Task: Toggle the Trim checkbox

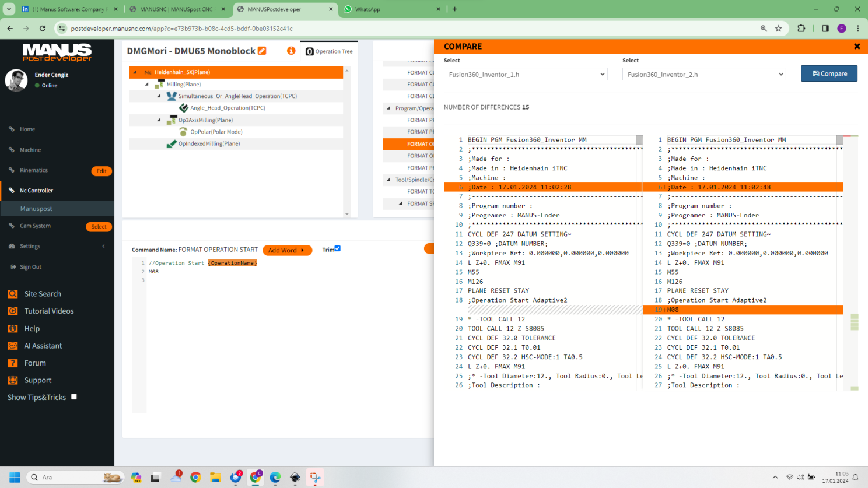Action: point(337,249)
